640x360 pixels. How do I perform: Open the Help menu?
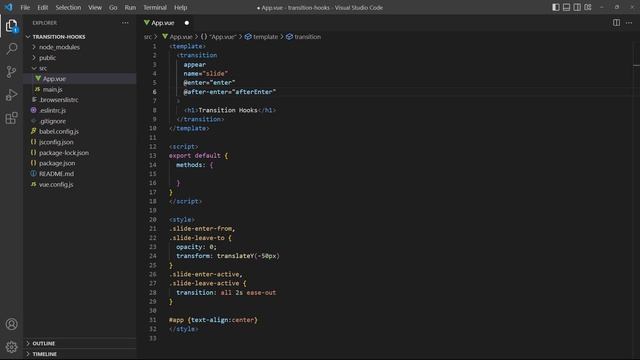pyautogui.click(x=180, y=7)
